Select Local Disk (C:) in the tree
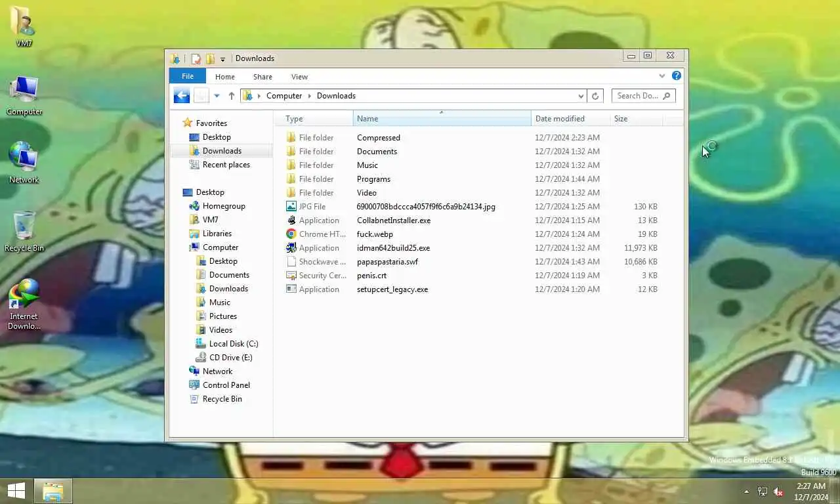Image resolution: width=840 pixels, height=504 pixels. pyautogui.click(x=234, y=344)
